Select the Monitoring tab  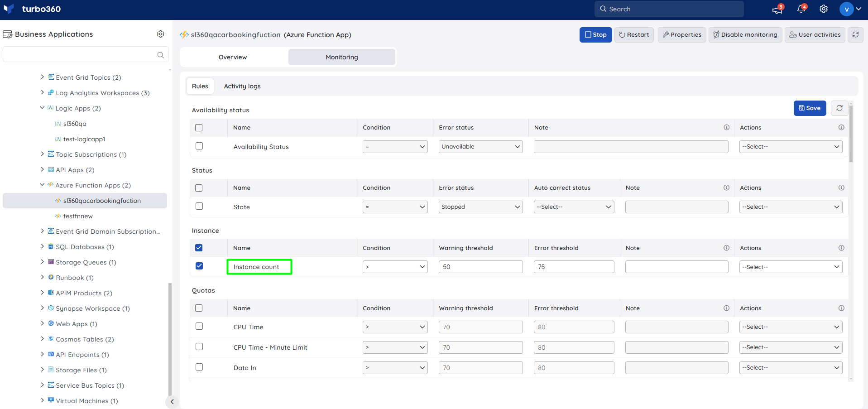[x=342, y=57]
